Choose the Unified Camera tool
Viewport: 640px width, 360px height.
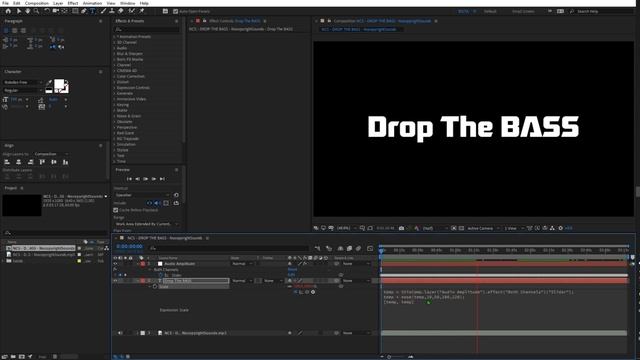[x=56, y=11]
